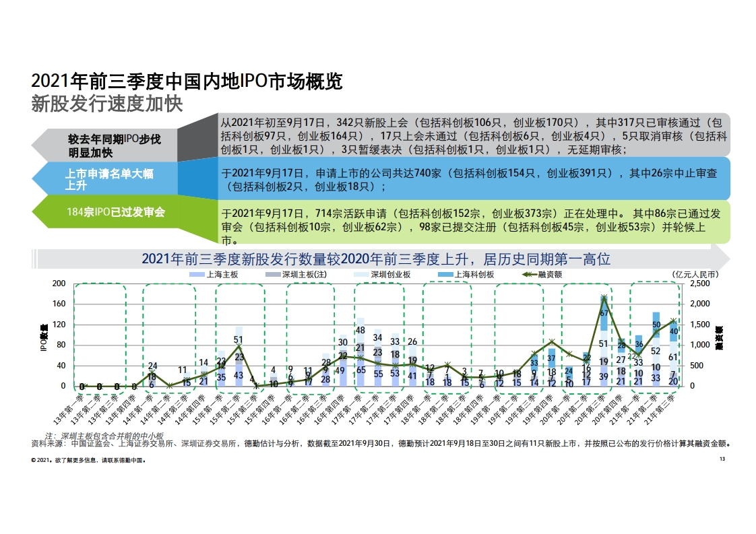This screenshot has height=534, width=756.
Task: Click the gray paragraph starting 从2021年初
Action: coord(474,137)
